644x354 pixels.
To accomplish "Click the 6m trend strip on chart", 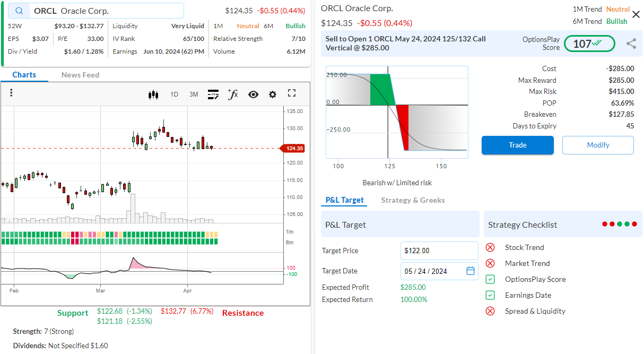I will 109,241.
